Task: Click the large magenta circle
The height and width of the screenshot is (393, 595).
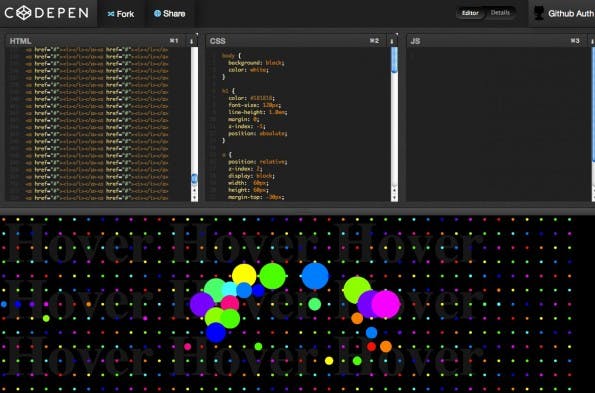Action: [386, 304]
